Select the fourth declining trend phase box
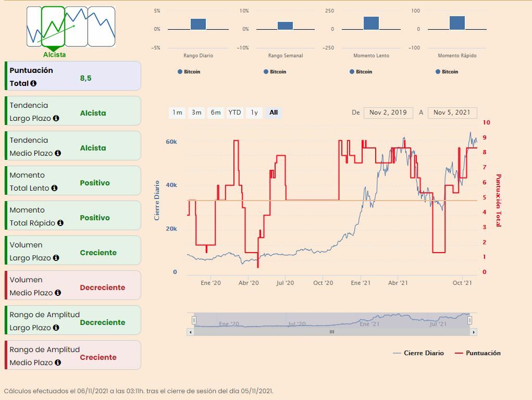 (102, 27)
